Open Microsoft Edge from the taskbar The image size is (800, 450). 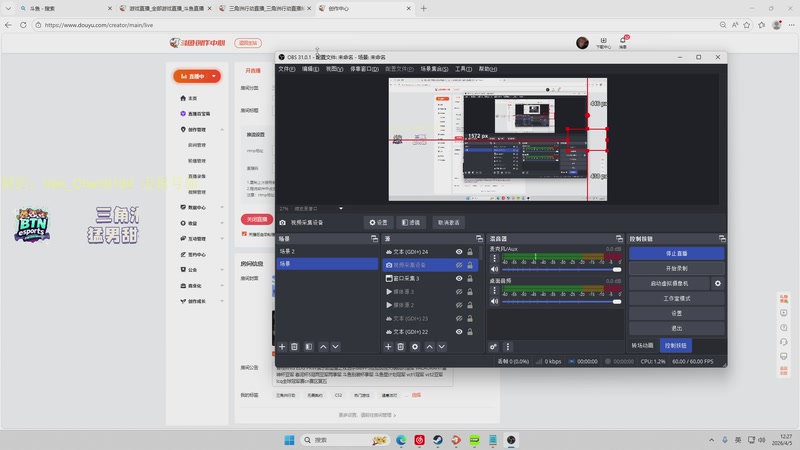(x=401, y=440)
